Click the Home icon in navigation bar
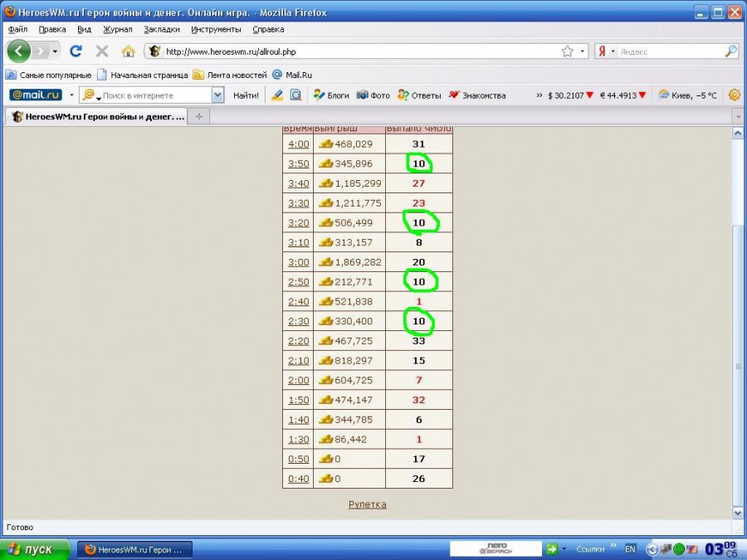This screenshot has height=560, width=747. pos(128,51)
